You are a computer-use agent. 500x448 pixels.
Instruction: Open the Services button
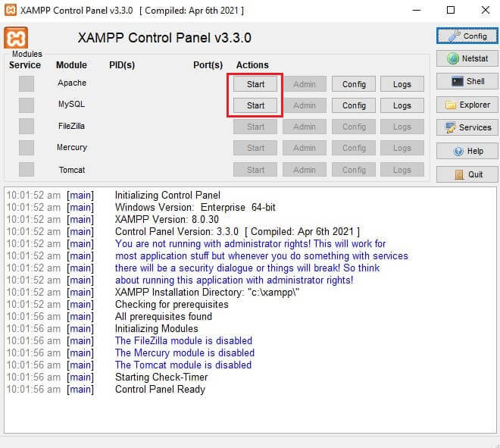[x=467, y=127]
